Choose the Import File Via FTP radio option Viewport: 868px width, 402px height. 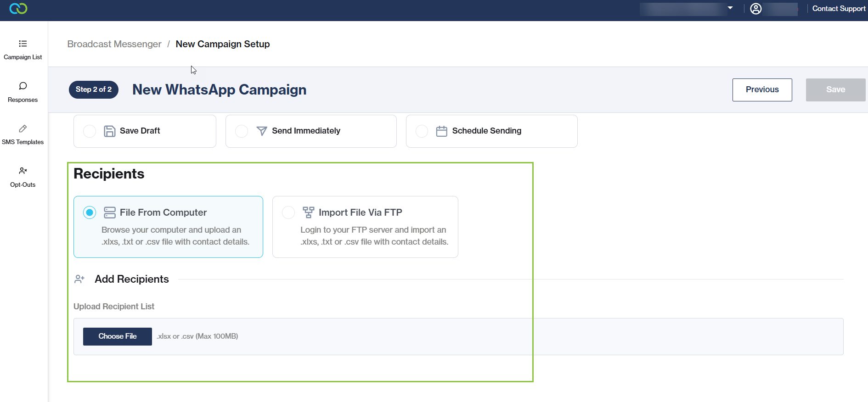288,212
